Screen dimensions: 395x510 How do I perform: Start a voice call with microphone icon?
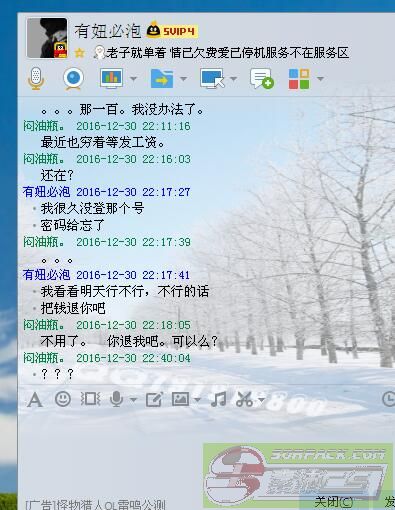pos(36,79)
